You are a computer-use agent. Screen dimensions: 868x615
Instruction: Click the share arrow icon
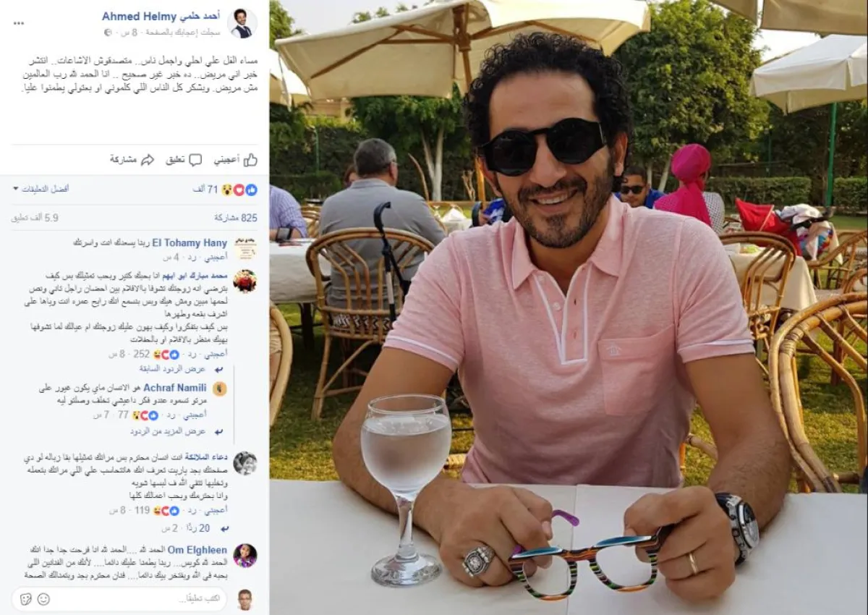pos(148,160)
